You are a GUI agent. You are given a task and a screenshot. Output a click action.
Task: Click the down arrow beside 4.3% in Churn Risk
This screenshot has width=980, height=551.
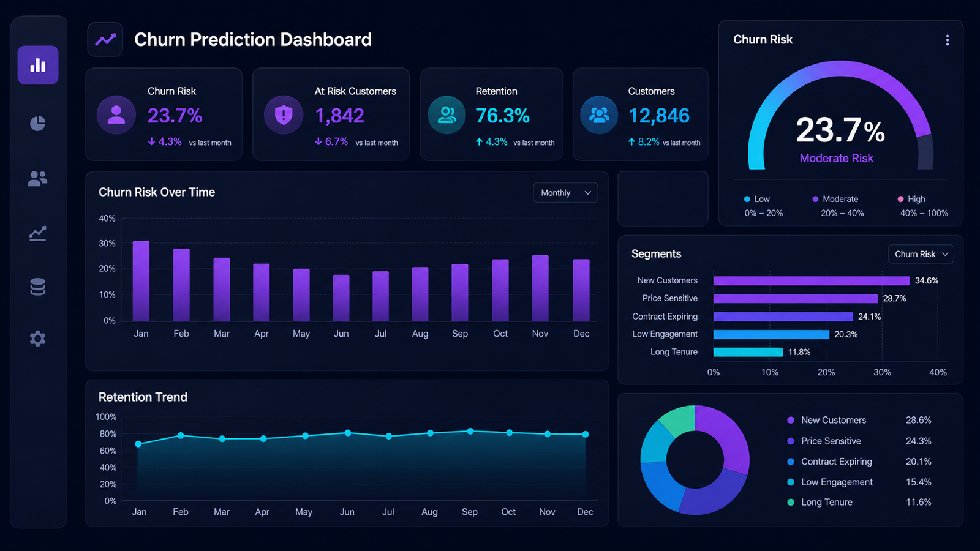pos(151,141)
